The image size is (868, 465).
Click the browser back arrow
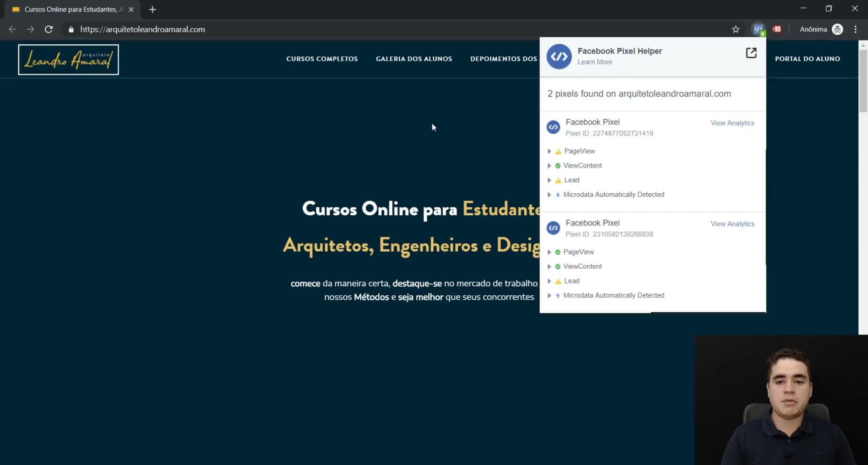[12, 29]
